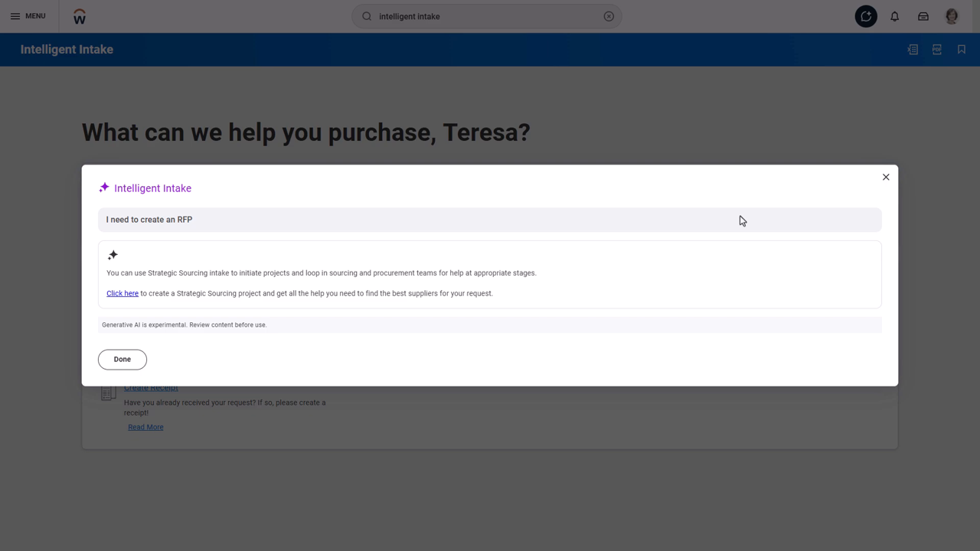Viewport: 980px width, 551px height.
Task: Click the Intelligent Intake page title
Action: pyautogui.click(x=67, y=50)
